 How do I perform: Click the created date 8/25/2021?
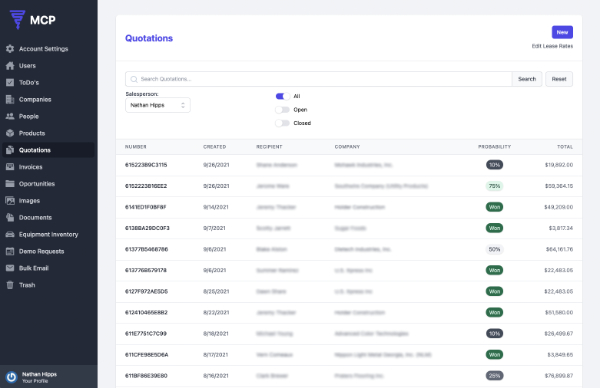(216, 291)
